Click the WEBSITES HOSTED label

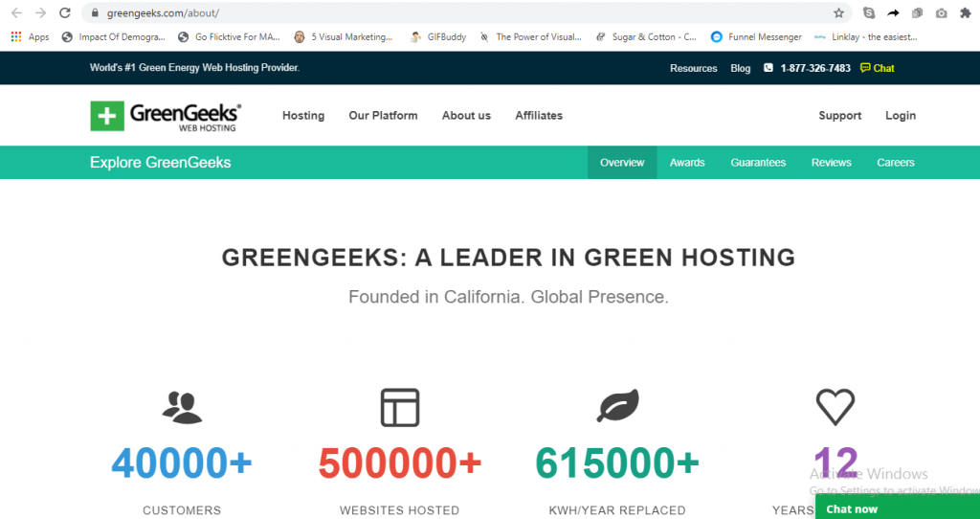pyautogui.click(x=399, y=510)
